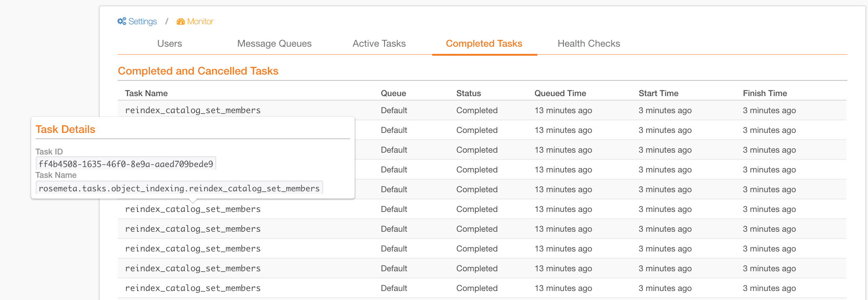868x300 pixels.
Task: Click the Queue column header
Action: [394, 93]
